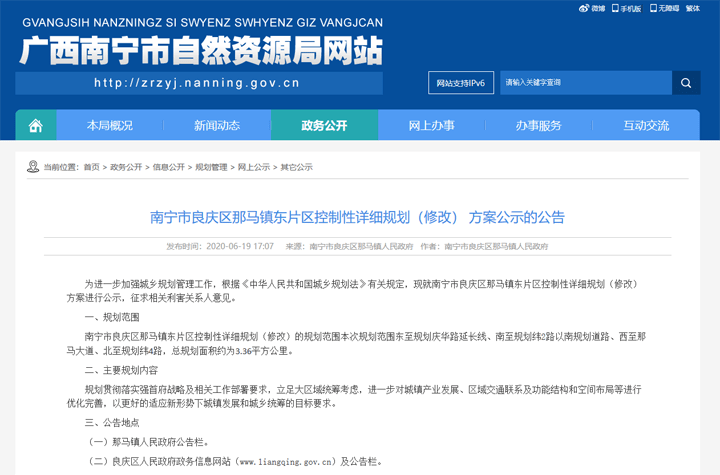Image resolution: width=720 pixels, height=475 pixels.
Task: Click the location pin icon
Action: 33,166
